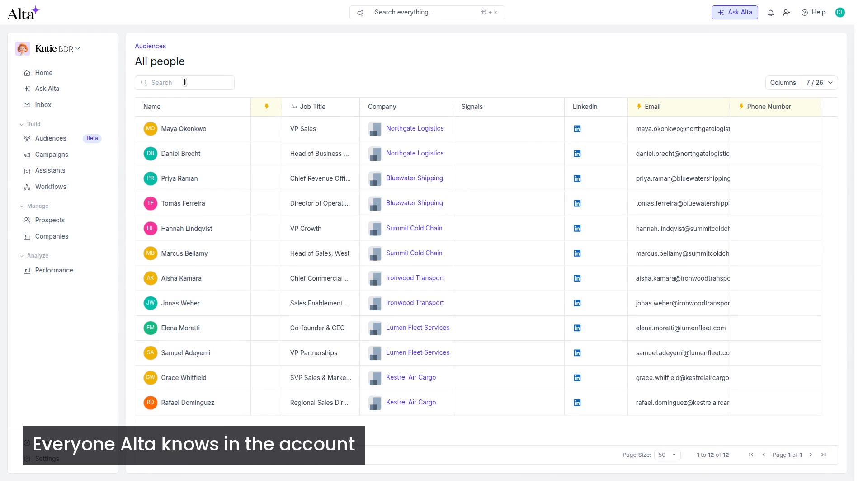Open Grace Whitfield's LinkedIn icon

pyautogui.click(x=577, y=377)
